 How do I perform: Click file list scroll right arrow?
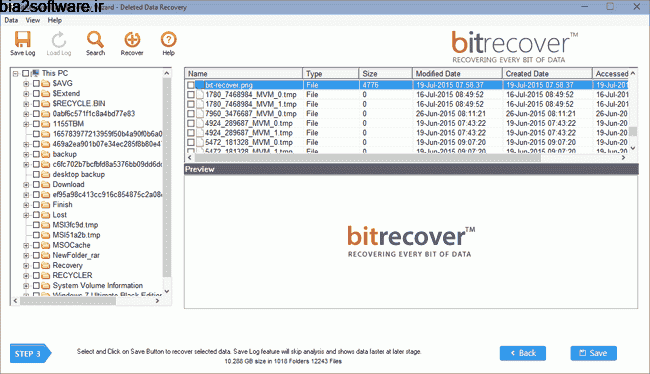(x=623, y=158)
